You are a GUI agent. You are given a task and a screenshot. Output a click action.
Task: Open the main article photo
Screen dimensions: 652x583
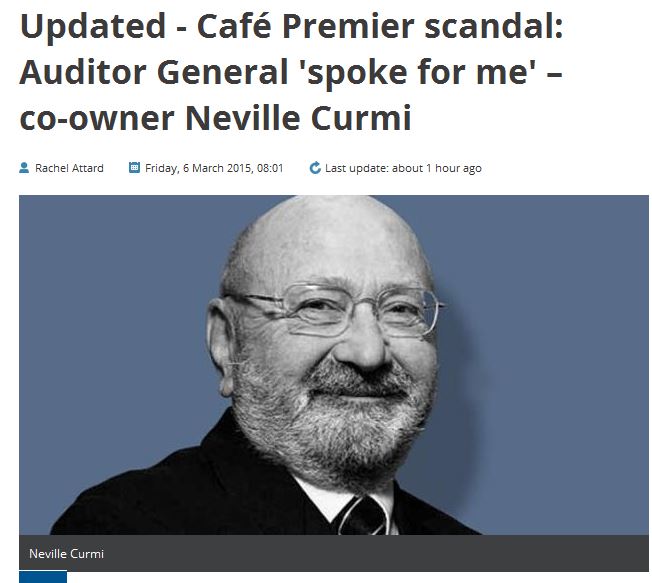click(333, 365)
